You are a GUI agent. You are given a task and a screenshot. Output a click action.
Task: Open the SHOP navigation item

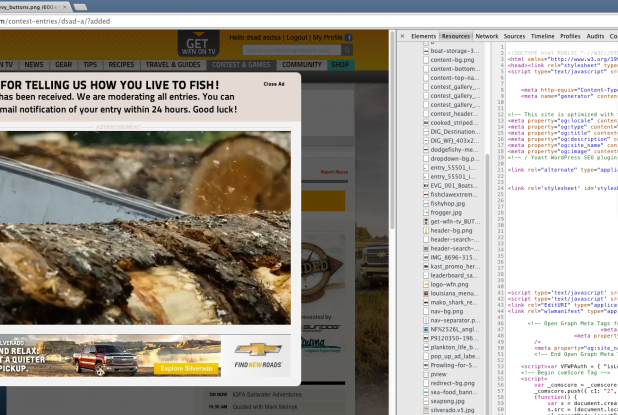pos(340,65)
